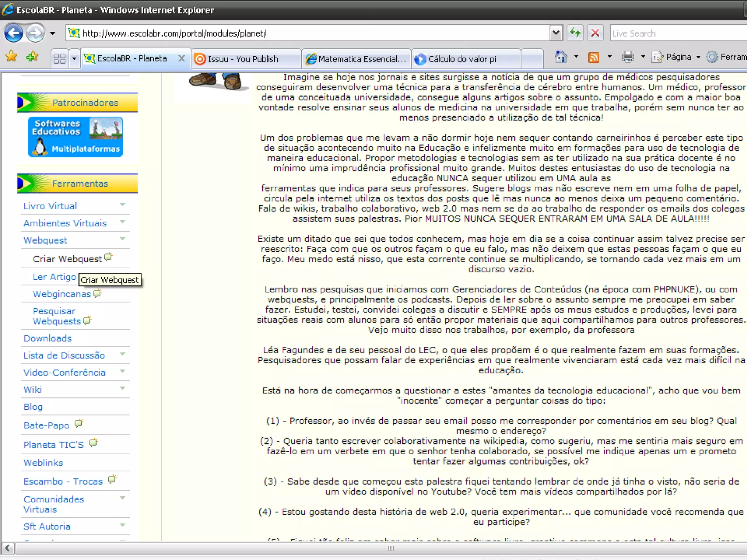Click the Print toolbar icon

(x=628, y=57)
